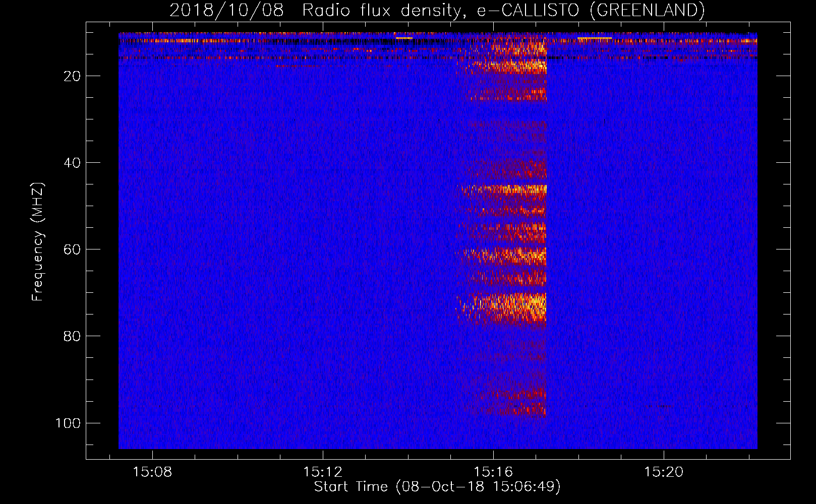
Task: Click the 80 MHz frequency tick label
Action: (72, 336)
